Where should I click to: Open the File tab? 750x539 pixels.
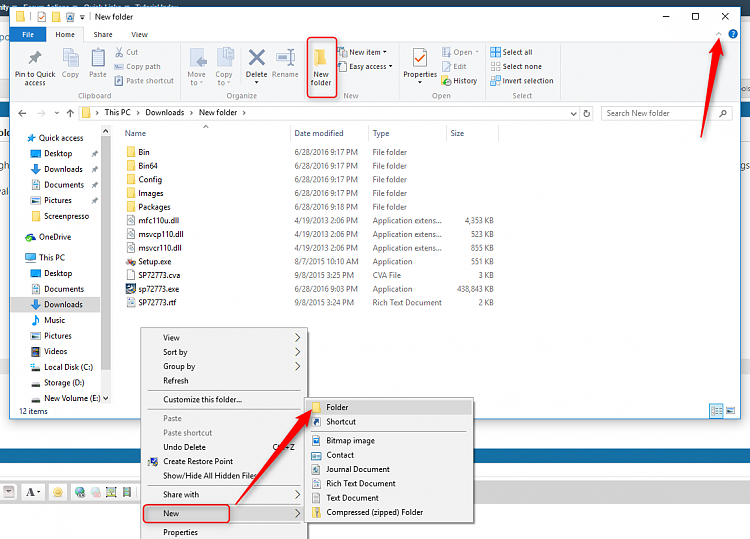point(28,34)
